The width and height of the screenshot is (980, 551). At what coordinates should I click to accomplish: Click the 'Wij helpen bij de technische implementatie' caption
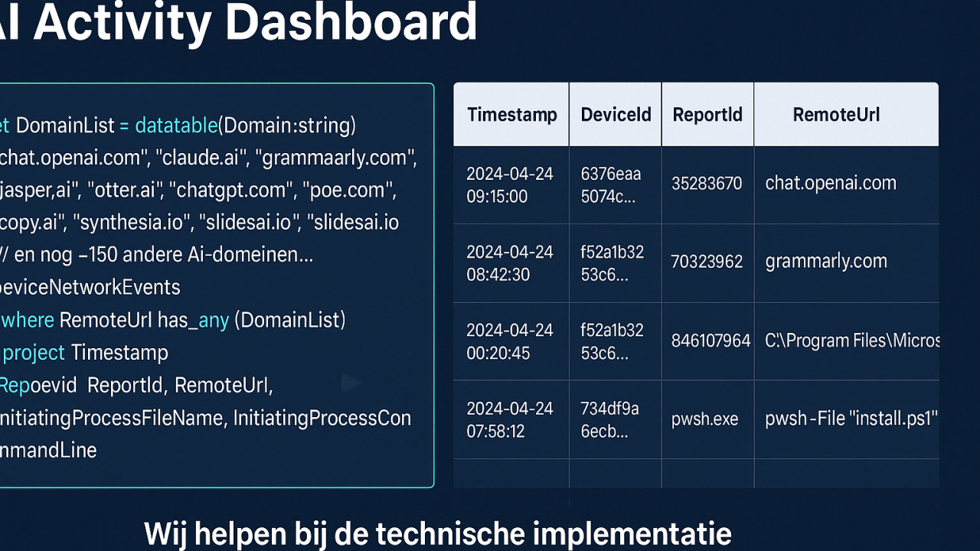click(437, 533)
